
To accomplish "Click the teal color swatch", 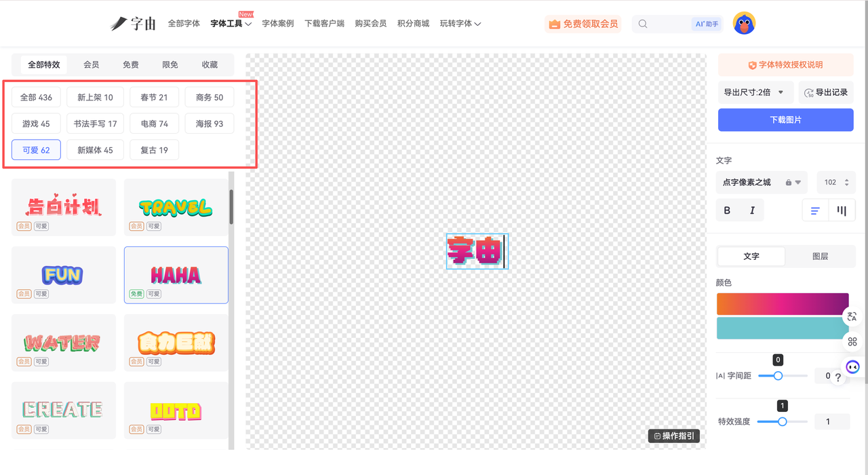I will click(782, 328).
